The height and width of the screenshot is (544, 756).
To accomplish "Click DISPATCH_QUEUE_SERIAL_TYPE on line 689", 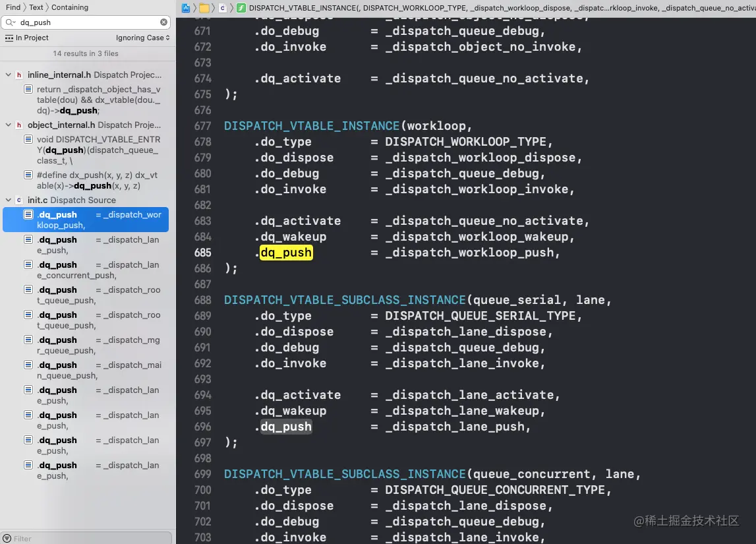I will [x=480, y=316].
